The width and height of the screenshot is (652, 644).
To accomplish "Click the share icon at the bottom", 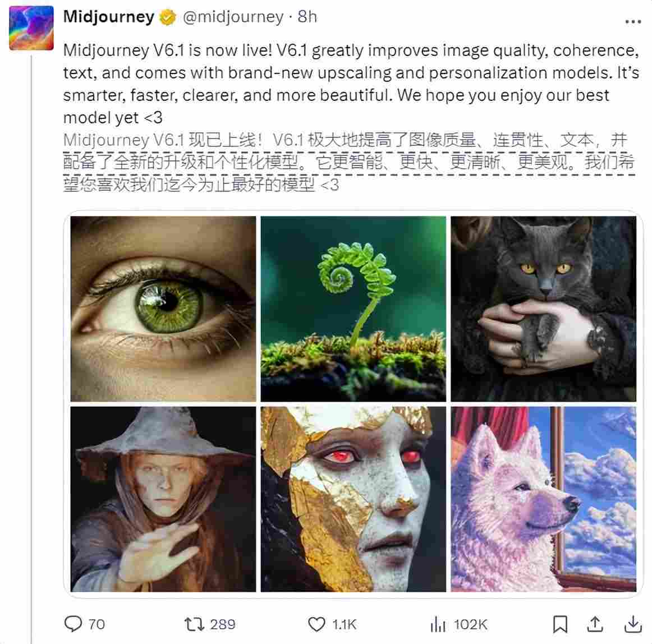I will [596, 623].
